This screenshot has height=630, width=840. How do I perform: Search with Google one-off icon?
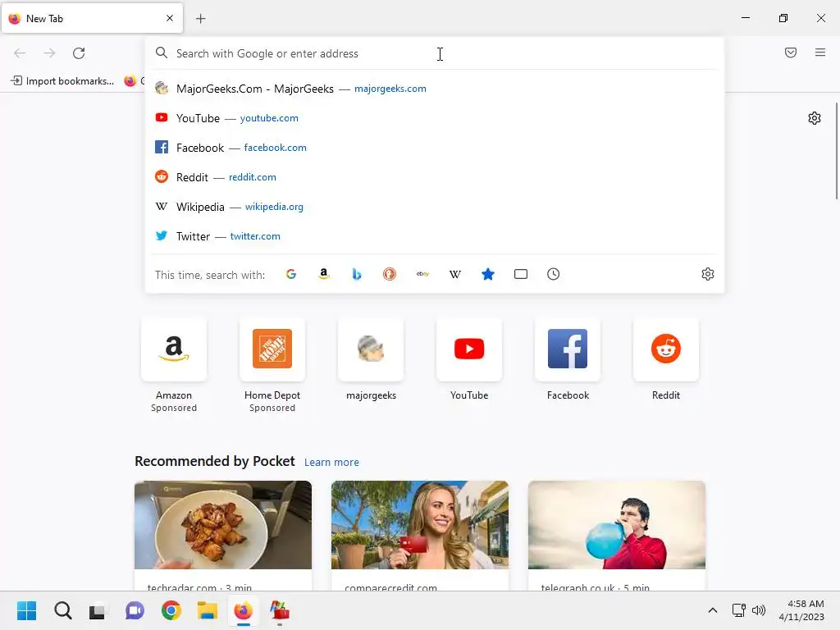tap(291, 274)
